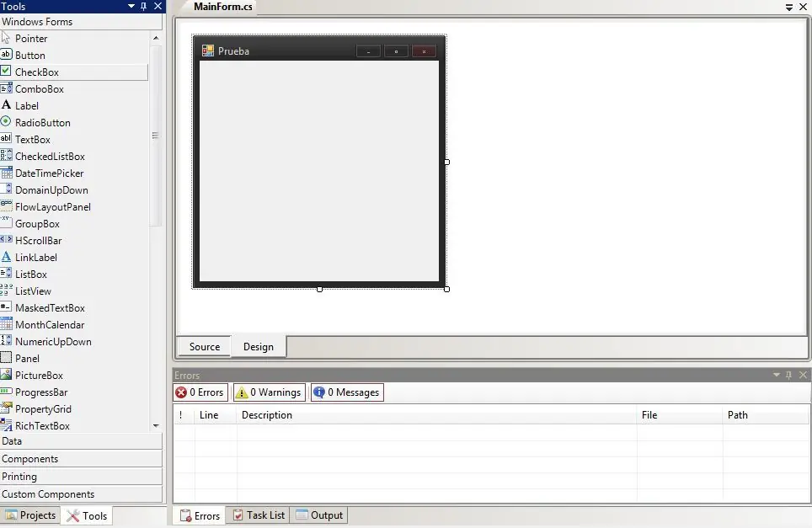This screenshot has width=812, height=528.
Task: Select the ComboBox control icon
Action: 6,88
